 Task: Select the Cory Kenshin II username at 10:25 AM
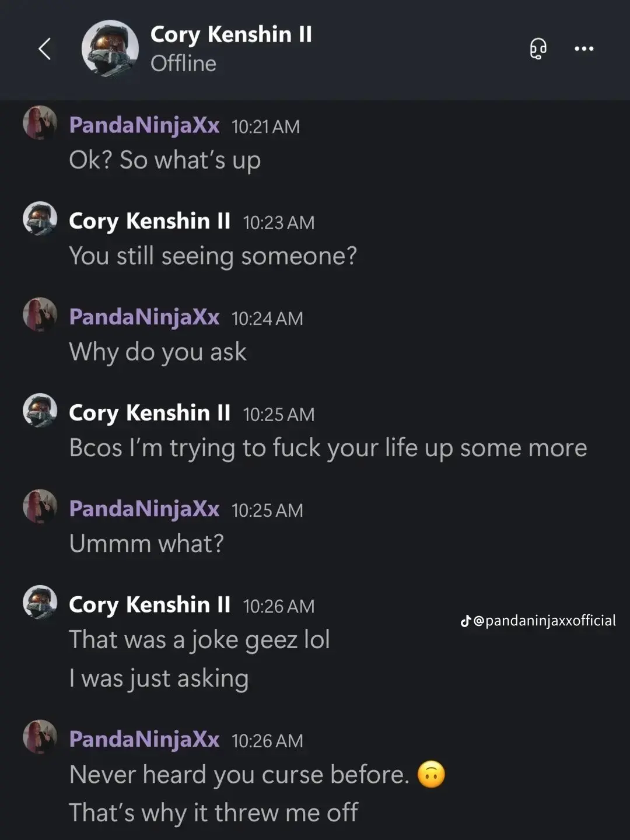(x=149, y=412)
